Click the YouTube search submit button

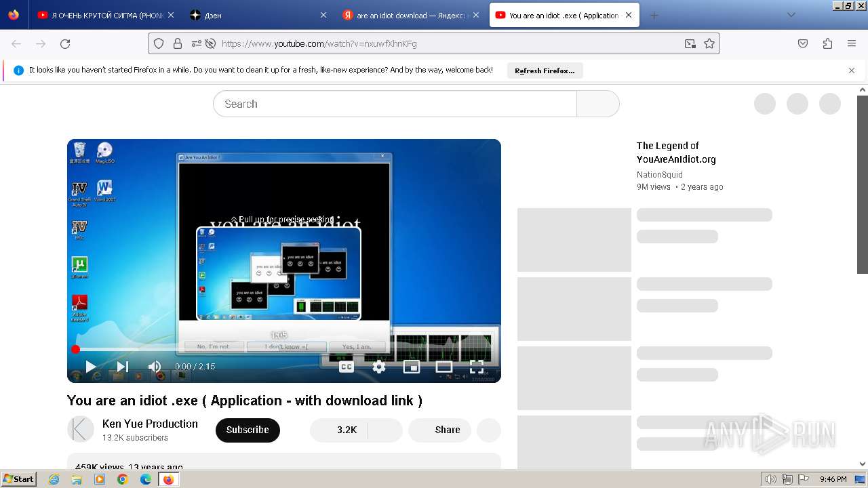597,104
